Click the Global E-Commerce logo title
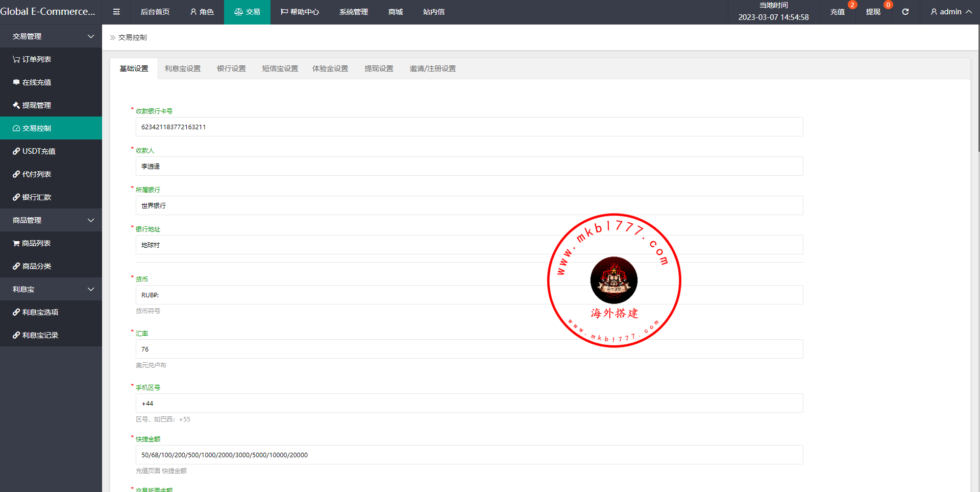The width and height of the screenshot is (980, 492). (x=48, y=11)
